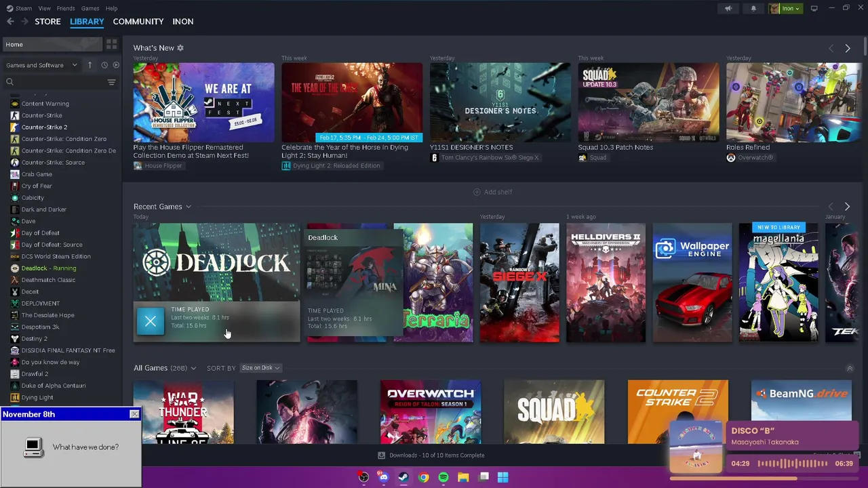Open Discord from the taskbar

click(x=383, y=477)
